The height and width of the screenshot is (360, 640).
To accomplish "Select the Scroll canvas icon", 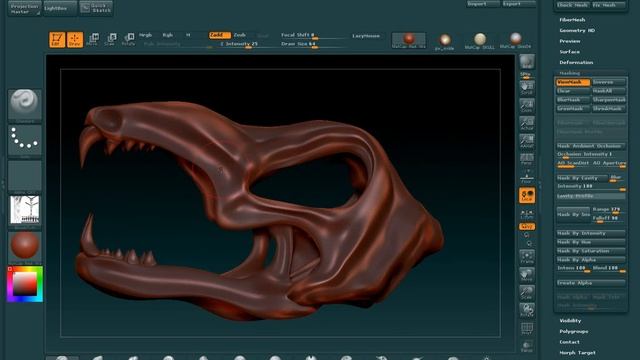I will [527, 88].
